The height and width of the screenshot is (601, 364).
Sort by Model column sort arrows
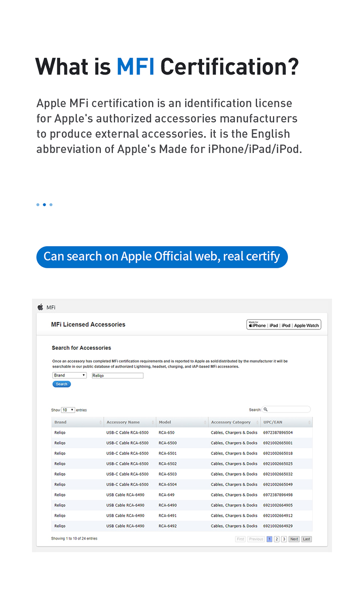205,422
